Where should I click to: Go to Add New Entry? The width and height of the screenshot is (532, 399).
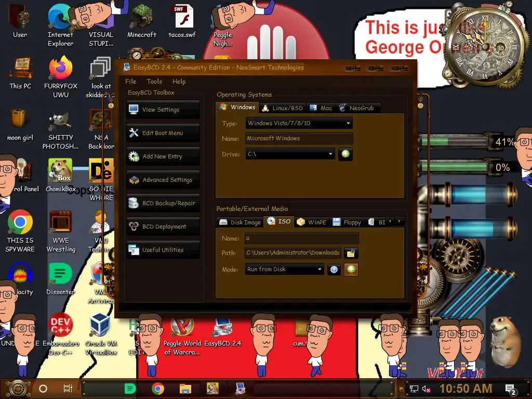(x=163, y=156)
